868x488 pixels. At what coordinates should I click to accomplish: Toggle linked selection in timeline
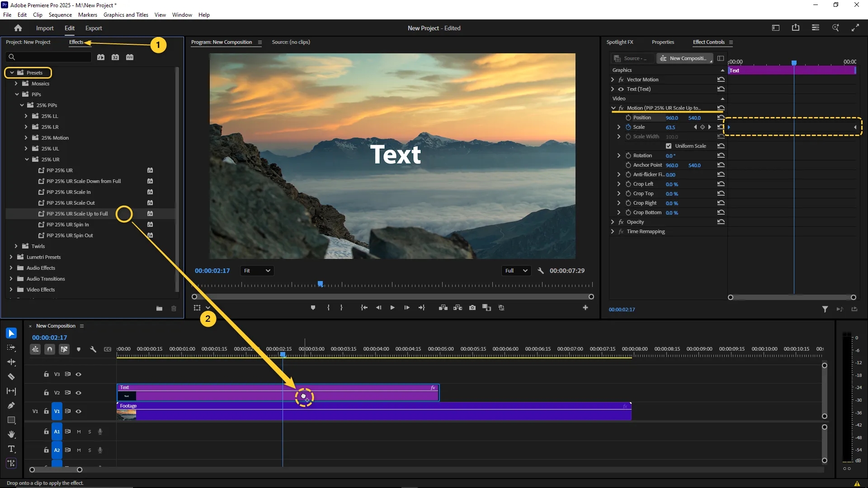point(64,349)
